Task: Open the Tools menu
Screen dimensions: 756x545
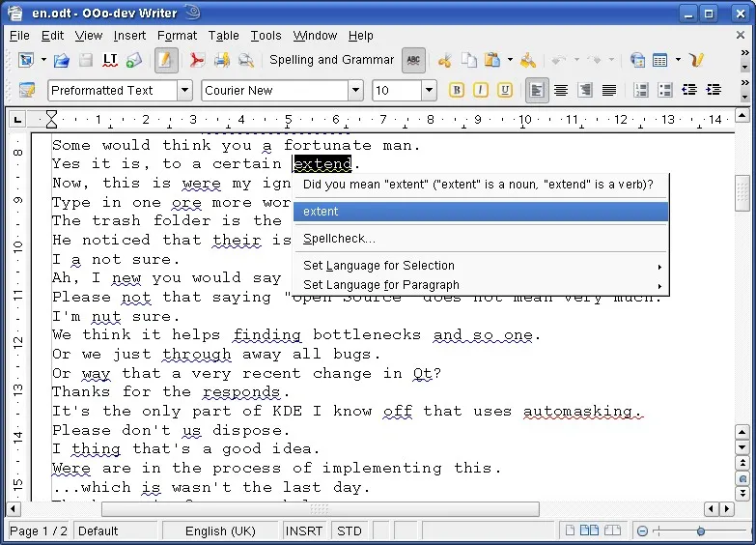Action: (266, 36)
